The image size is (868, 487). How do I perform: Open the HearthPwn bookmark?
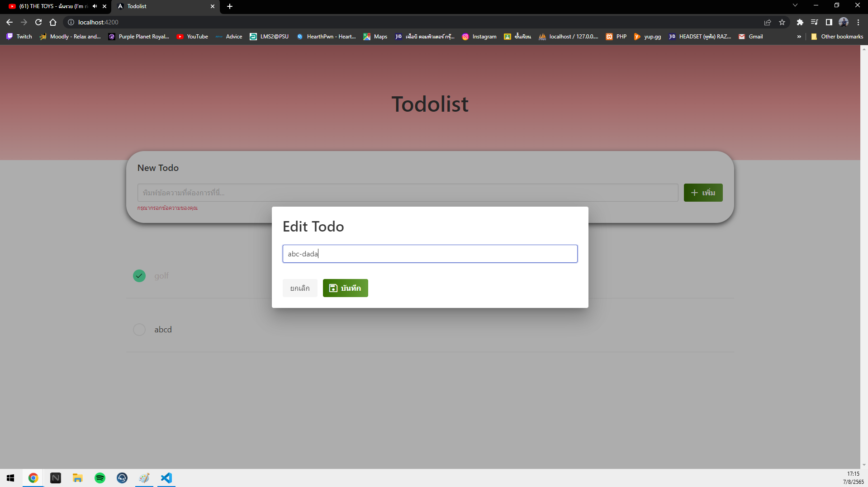click(326, 37)
